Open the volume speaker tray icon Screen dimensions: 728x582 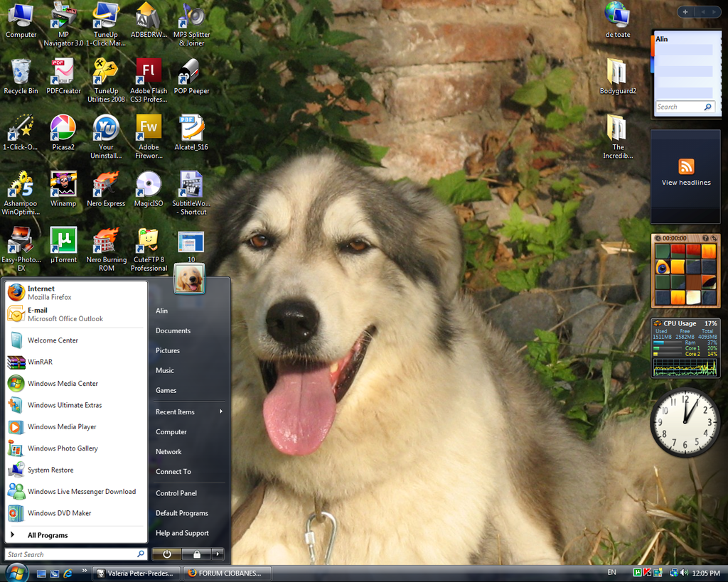pyautogui.click(x=684, y=573)
